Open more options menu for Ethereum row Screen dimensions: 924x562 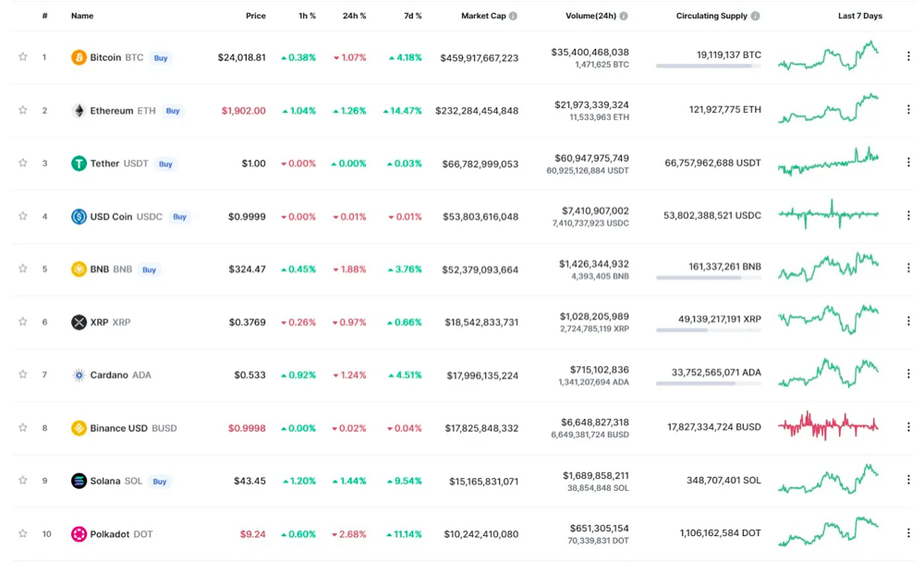[x=908, y=109]
